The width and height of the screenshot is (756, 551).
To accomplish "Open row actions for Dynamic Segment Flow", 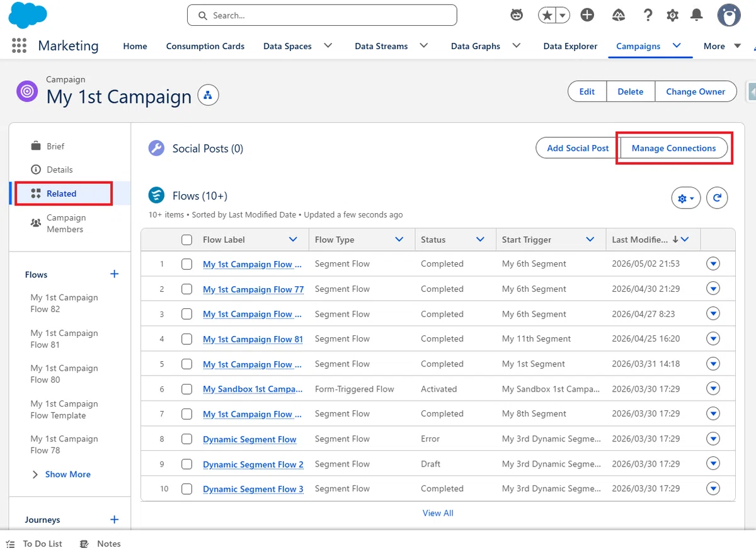I will 713,439.
